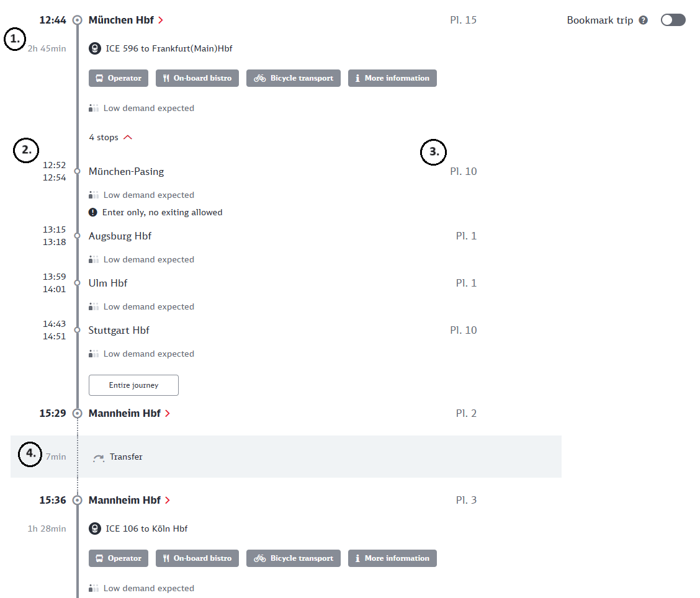This screenshot has width=700, height=598.
Task: Click Operator button for ICE 106
Action: 119,558
